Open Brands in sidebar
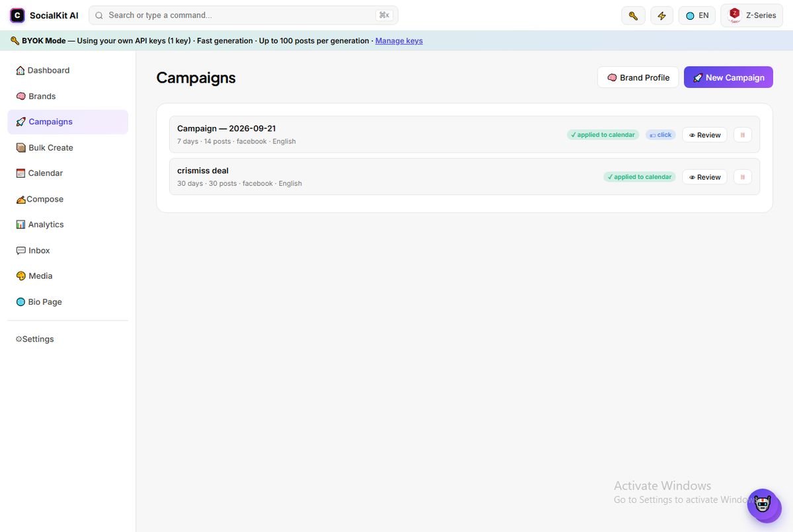793x532 pixels. pos(68,96)
